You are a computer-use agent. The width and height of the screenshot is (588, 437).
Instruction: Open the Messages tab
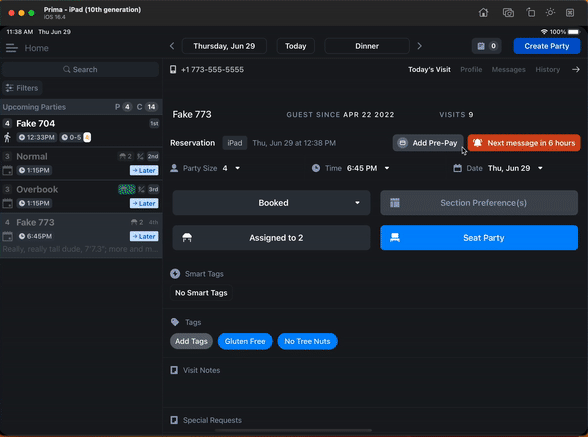pyautogui.click(x=508, y=69)
